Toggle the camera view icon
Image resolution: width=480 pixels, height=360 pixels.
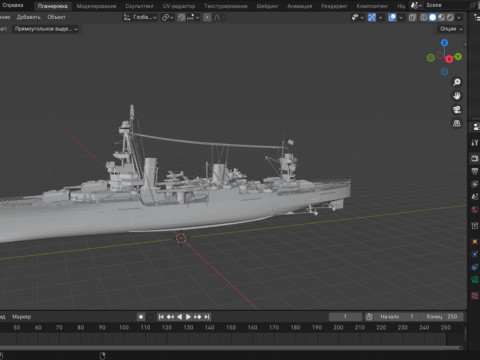point(457,110)
